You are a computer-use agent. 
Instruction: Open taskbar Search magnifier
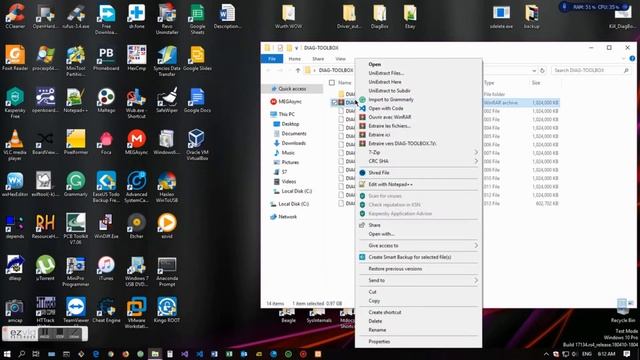22,354
